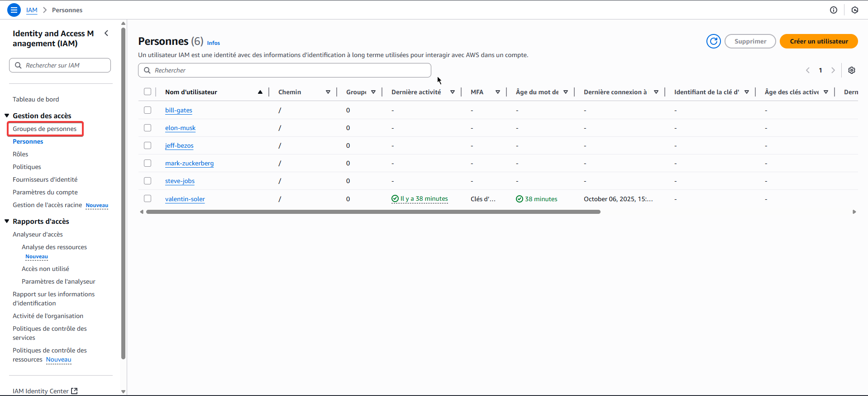868x396 pixels.
Task: Open the Âge du mot de passe dropdown
Action: (566, 92)
